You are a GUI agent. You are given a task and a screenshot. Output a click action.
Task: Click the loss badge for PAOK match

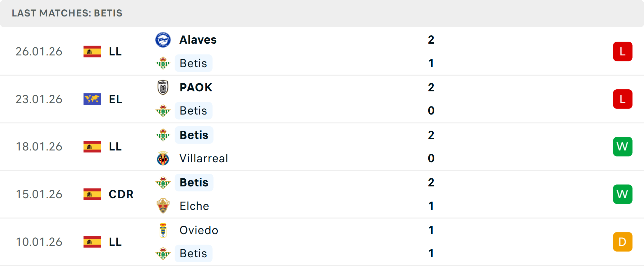click(x=623, y=99)
